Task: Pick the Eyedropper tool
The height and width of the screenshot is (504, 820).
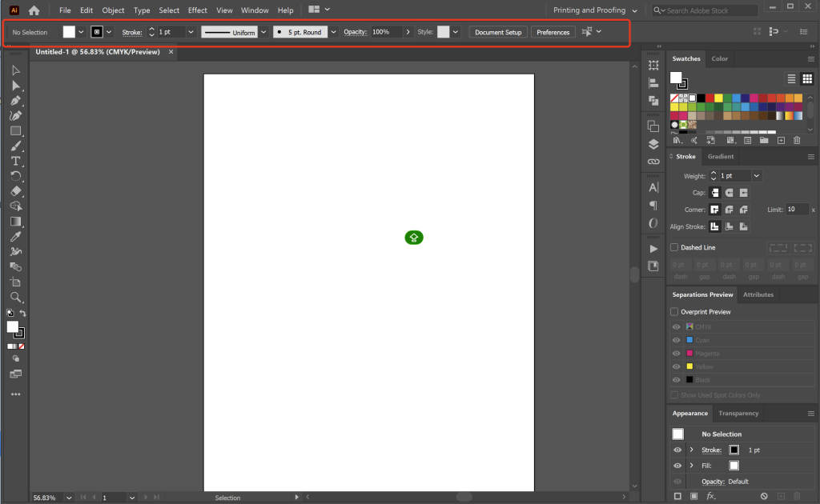Action: click(15, 237)
